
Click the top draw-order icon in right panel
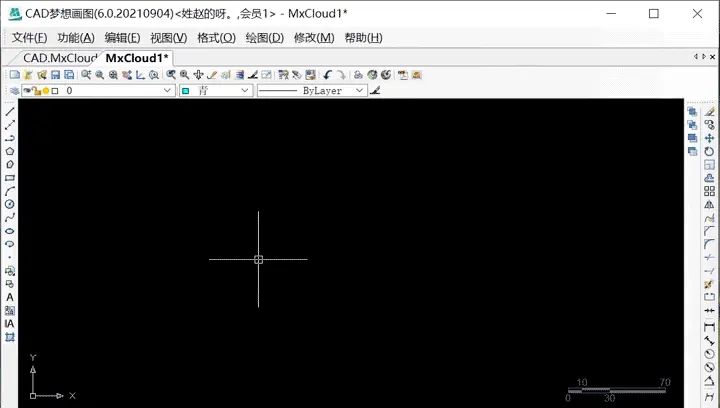[692, 112]
